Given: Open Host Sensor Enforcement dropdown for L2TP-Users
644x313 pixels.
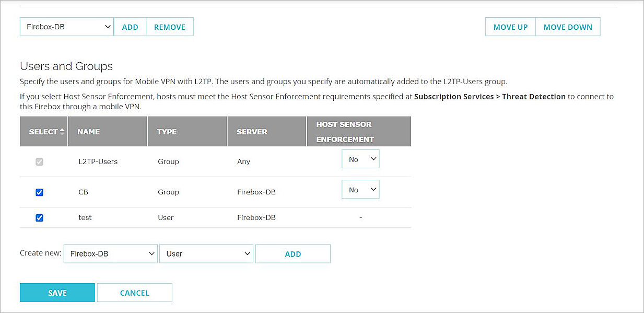Looking at the screenshot, I should point(360,159).
